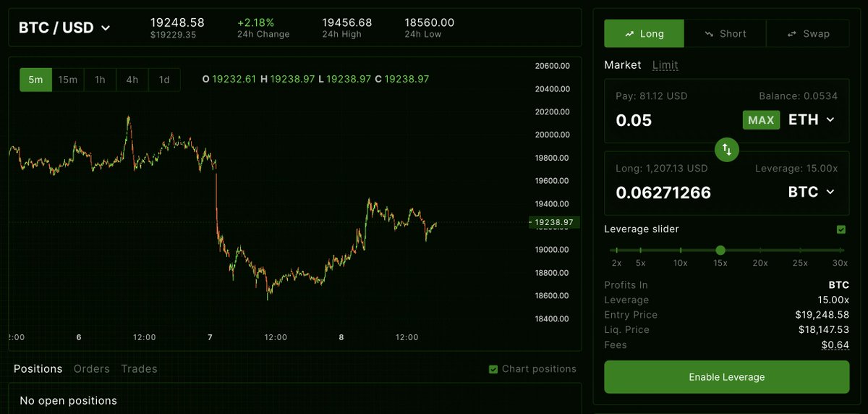Select the Long tab
The height and width of the screenshot is (414, 868).
(x=644, y=33)
